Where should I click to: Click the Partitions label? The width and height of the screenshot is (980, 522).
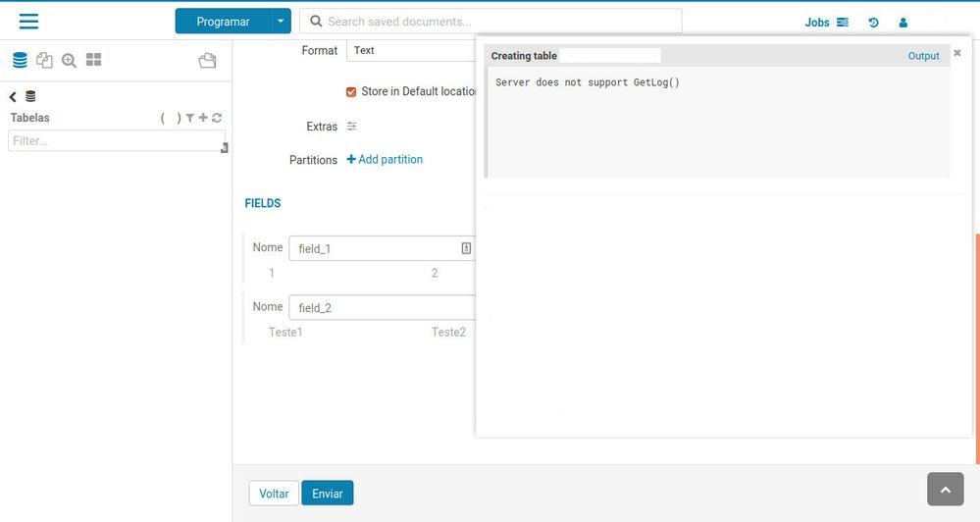(313, 160)
